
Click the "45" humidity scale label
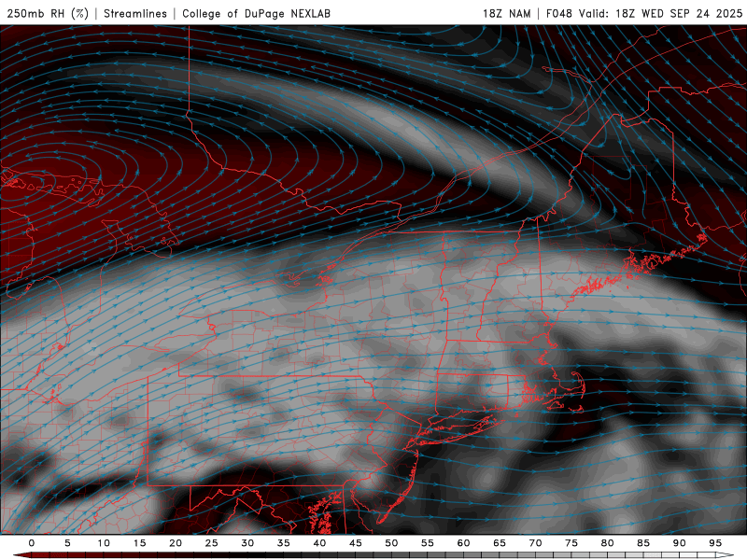(356, 543)
